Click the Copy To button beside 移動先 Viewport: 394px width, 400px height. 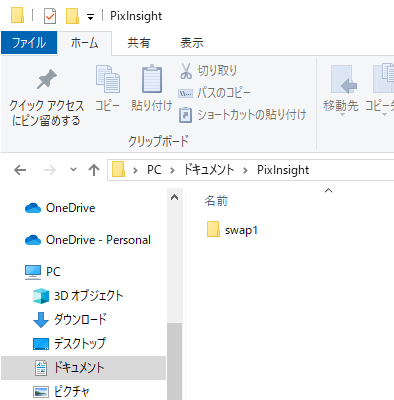click(x=380, y=90)
